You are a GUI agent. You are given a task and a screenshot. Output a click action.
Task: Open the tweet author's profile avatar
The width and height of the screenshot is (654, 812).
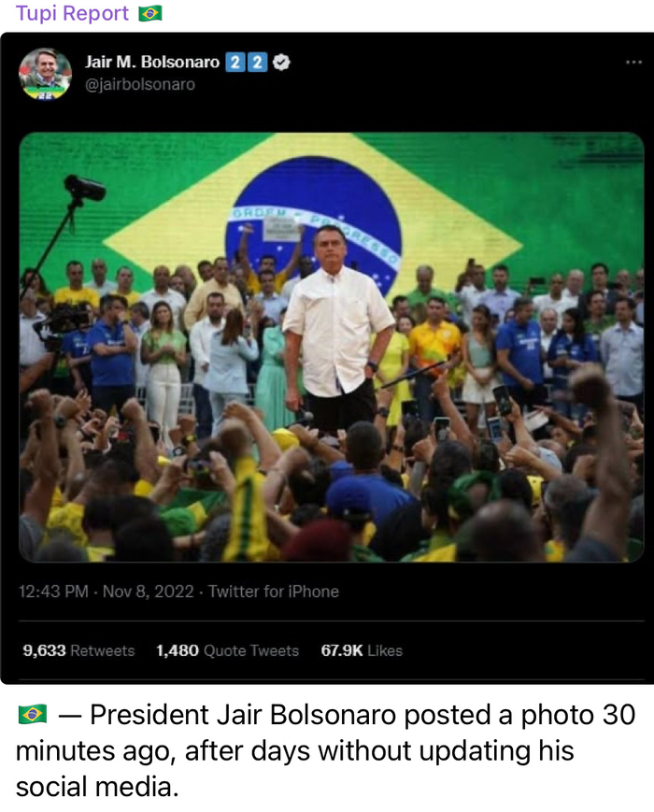tap(45, 74)
